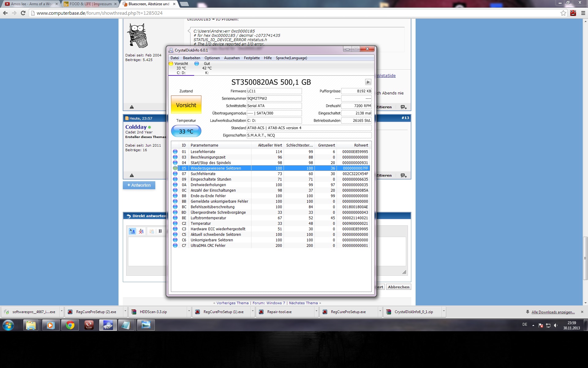The height and width of the screenshot is (368, 588).
Task: Reload the page with the refresh icon
Action: pos(23,13)
